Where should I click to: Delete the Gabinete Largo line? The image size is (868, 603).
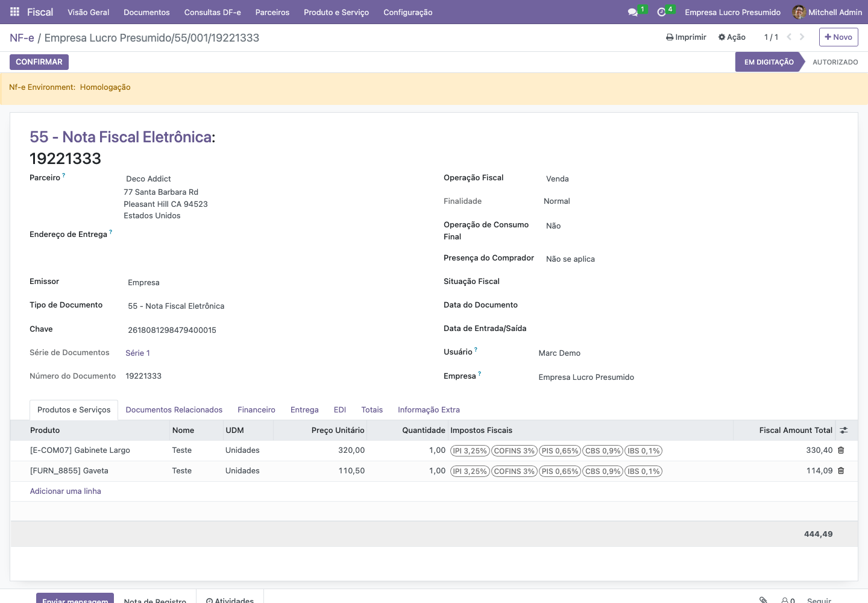pyautogui.click(x=841, y=450)
